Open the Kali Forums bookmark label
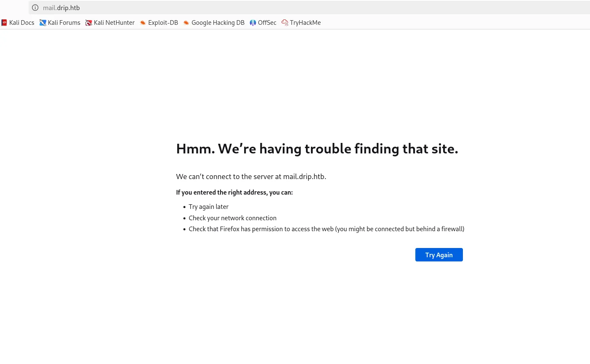The height and width of the screenshot is (364, 590). 64,23
